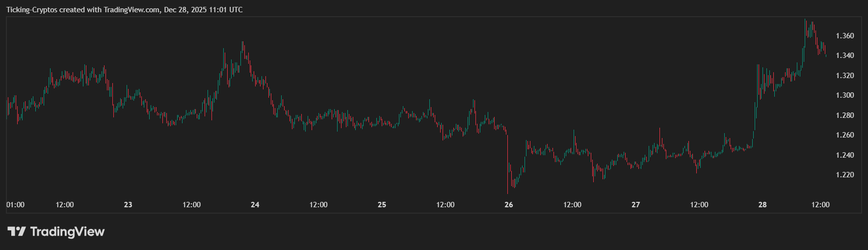Image resolution: width=868 pixels, height=250 pixels.
Task: Open the TradingView wordmark link
Action: [67, 231]
